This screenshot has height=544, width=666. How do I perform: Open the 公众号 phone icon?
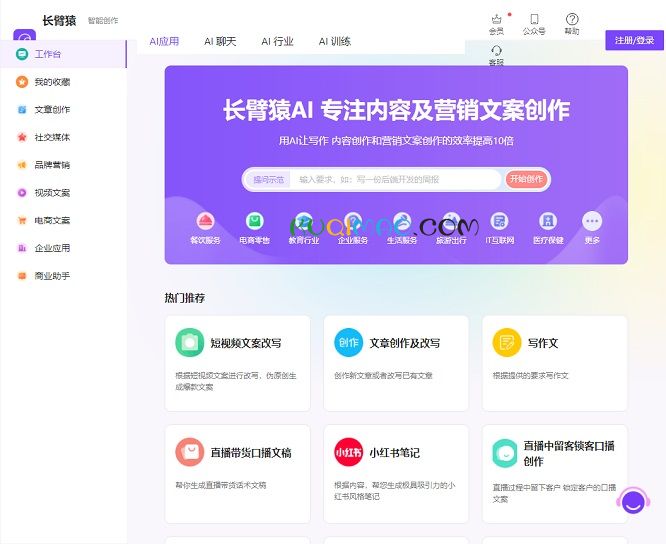pos(534,19)
